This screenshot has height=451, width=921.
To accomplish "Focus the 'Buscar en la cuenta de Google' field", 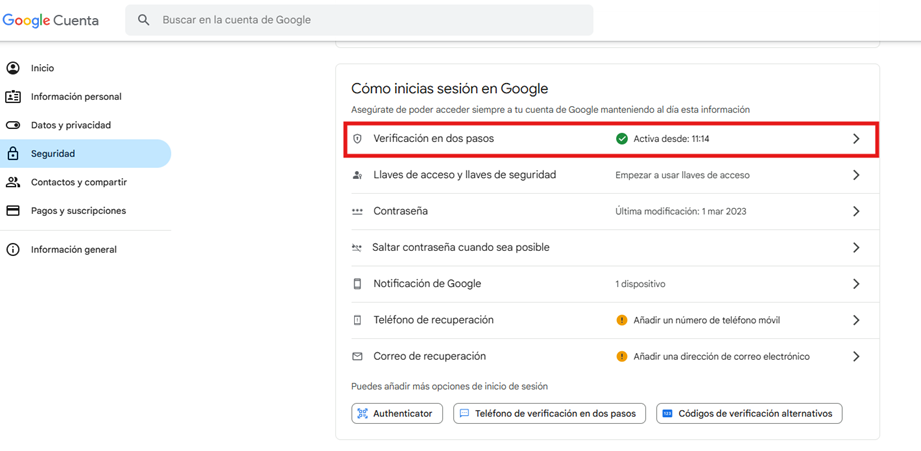I will pyautogui.click(x=359, y=20).
